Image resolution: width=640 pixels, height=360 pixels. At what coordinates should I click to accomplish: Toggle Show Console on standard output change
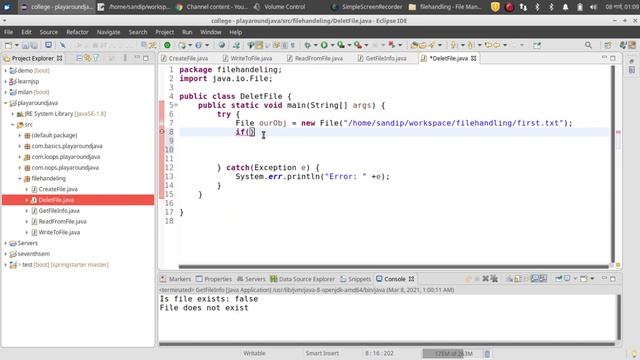534,279
